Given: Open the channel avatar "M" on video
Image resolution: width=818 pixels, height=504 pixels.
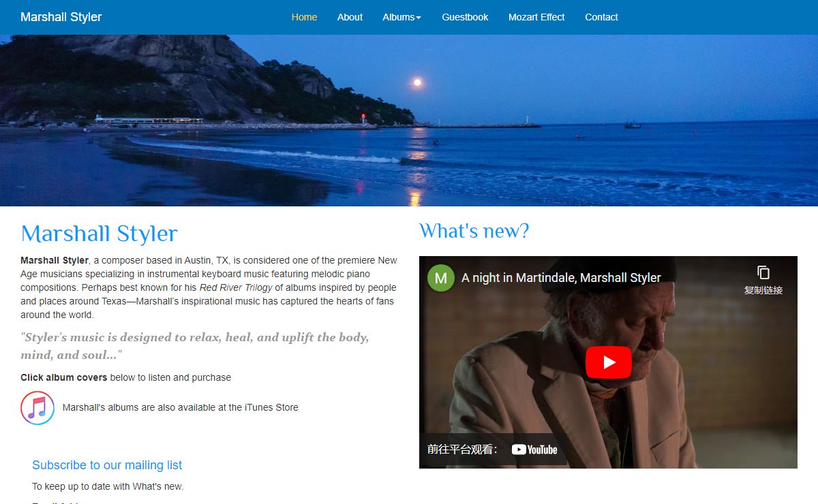Looking at the screenshot, I should [x=440, y=278].
